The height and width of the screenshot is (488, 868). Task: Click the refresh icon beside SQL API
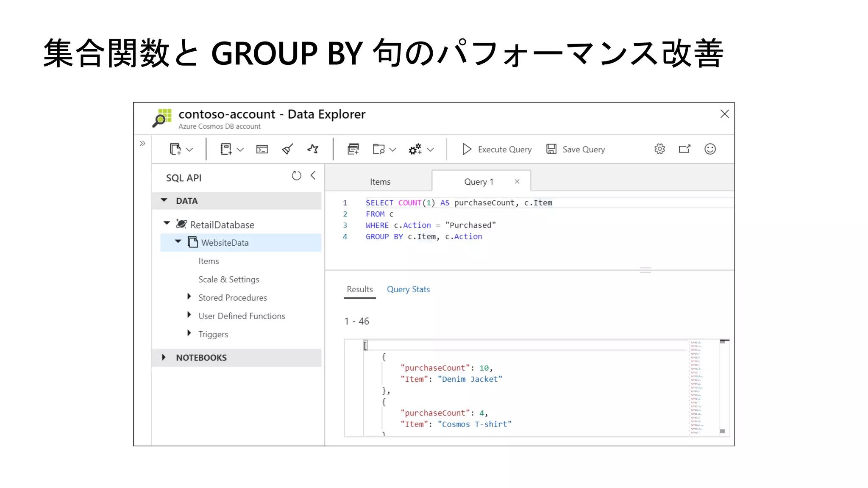(296, 175)
